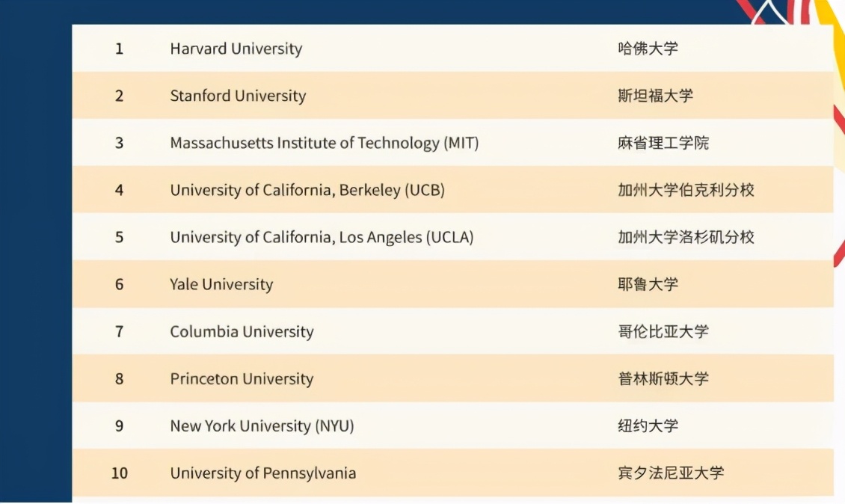845x504 pixels.
Task: Click University of California, Los Angeles (UCLA)
Action: pos(322,237)
